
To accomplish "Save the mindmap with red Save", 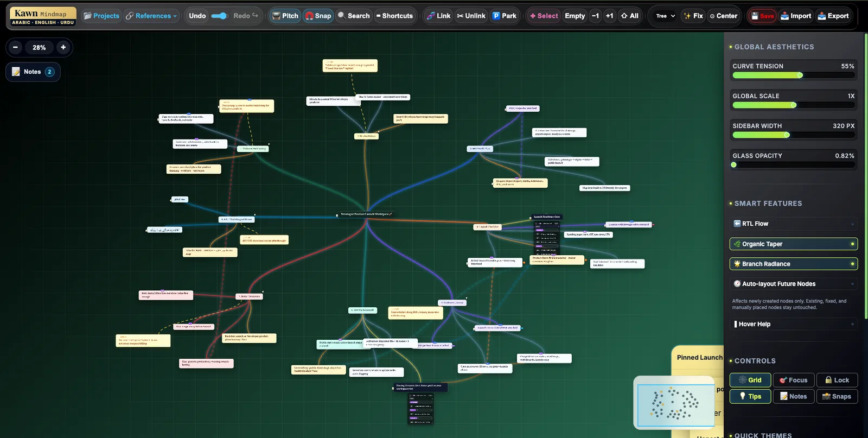I will (x=762, y=16).
